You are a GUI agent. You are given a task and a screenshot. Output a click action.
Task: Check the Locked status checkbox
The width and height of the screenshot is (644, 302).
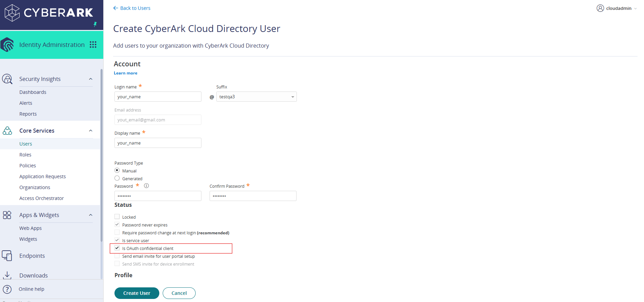click(117, 217)
